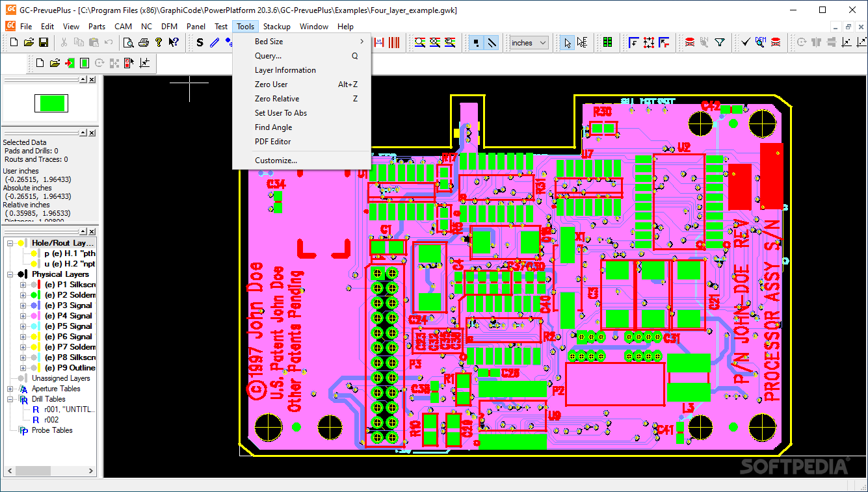
Task: Open Print Preview with the magnifier-page icon
Action: click(129, 43)
